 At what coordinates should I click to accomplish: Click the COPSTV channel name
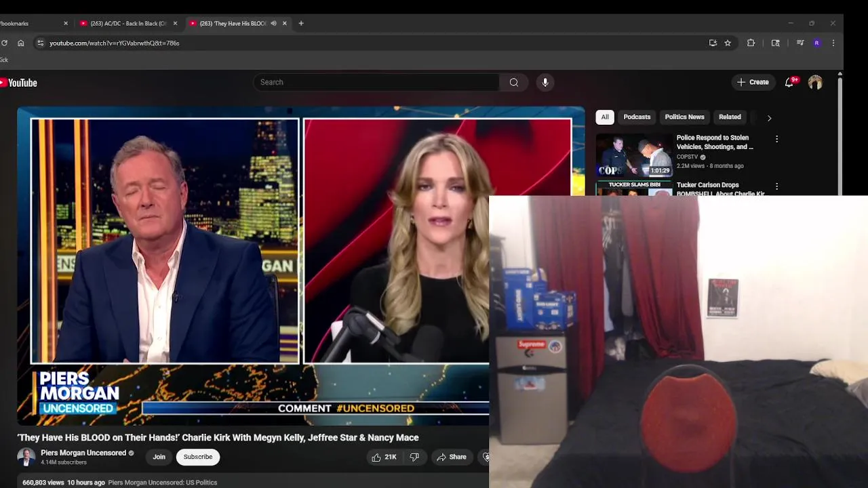[x=687, y=157]
